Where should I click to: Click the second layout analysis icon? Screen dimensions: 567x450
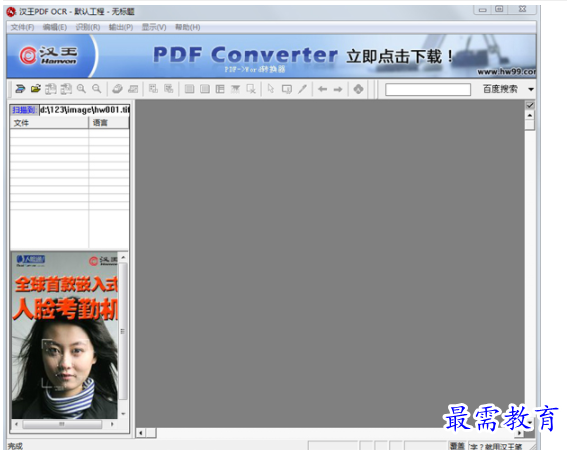169,89
